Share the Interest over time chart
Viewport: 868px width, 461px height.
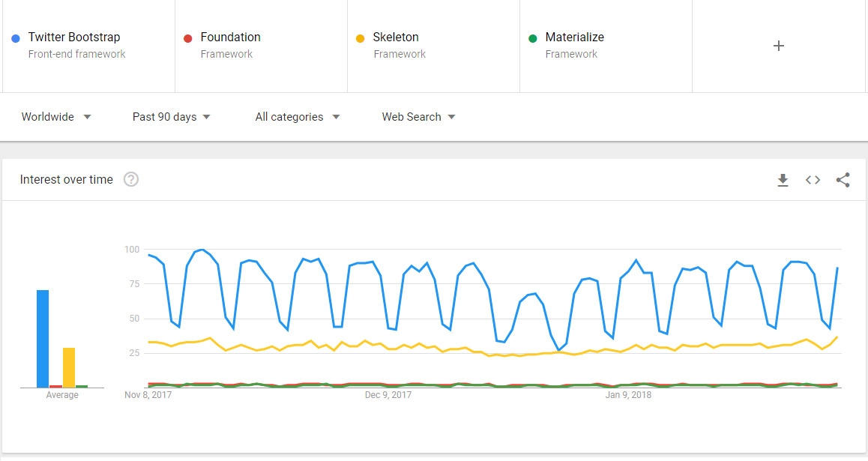(843, 180)
